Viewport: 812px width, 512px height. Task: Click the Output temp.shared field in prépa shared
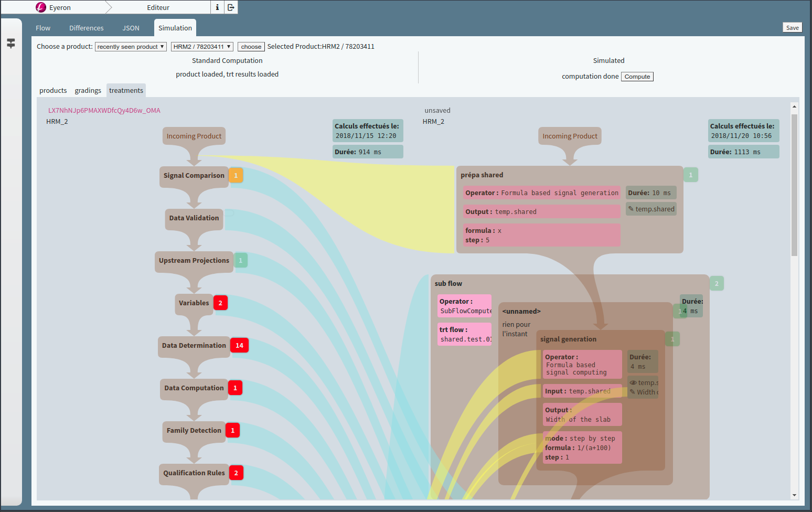pos(542,211)
